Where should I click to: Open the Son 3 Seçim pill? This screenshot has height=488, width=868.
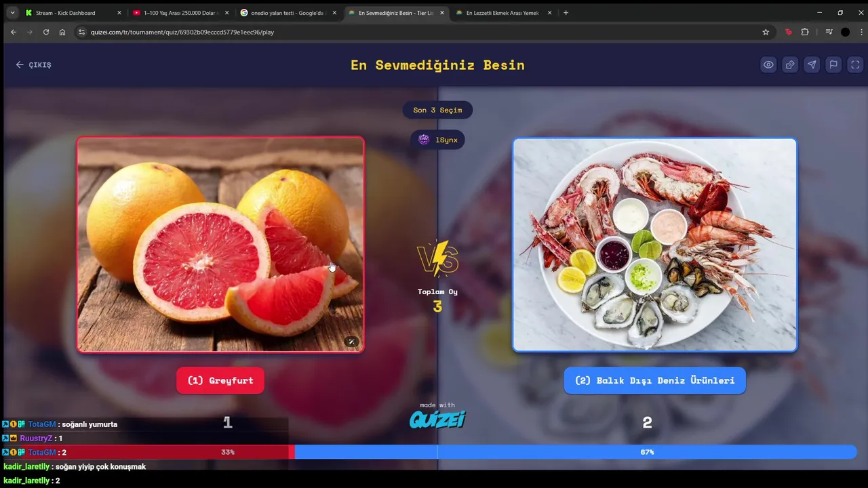(437, 110)
